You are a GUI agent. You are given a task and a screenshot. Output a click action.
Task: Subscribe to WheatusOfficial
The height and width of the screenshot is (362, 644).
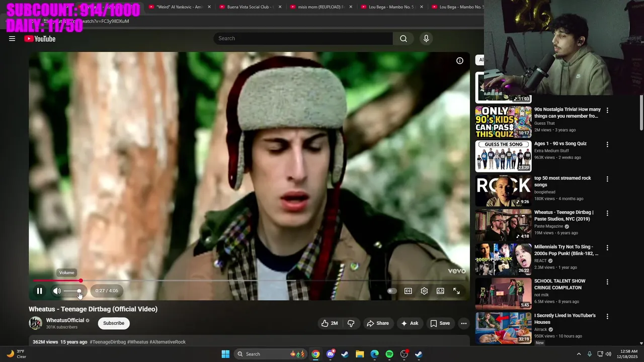point(114,323)
